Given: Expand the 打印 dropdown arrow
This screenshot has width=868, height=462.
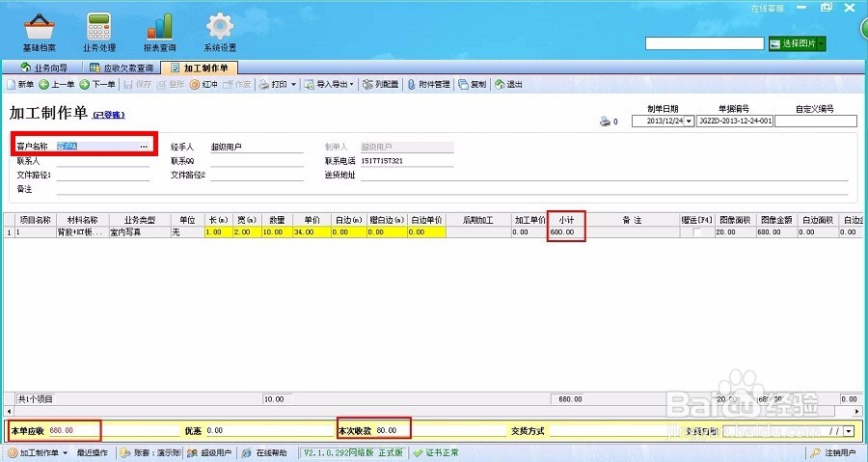Looking at the screenshot, I should (293, 85).
